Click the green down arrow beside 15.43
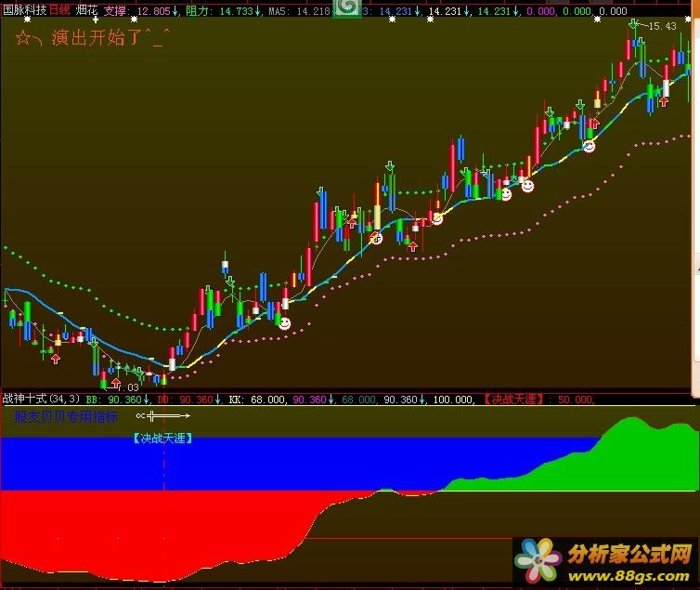The image size is (700, 590). click(x=633, y=24)
